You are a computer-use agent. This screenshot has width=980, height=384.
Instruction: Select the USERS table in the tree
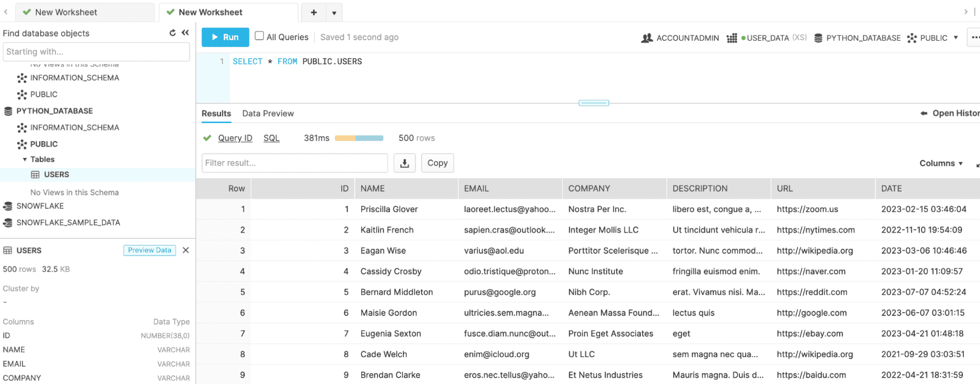point(56,175)
